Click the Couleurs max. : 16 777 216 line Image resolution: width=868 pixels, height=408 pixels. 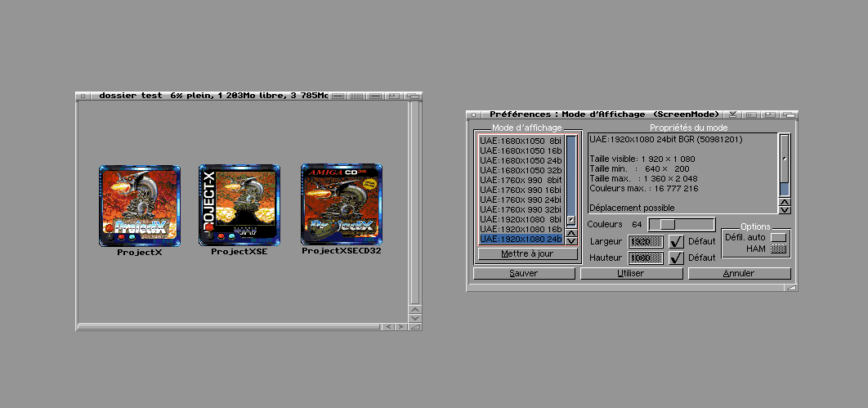pos(644,189)
